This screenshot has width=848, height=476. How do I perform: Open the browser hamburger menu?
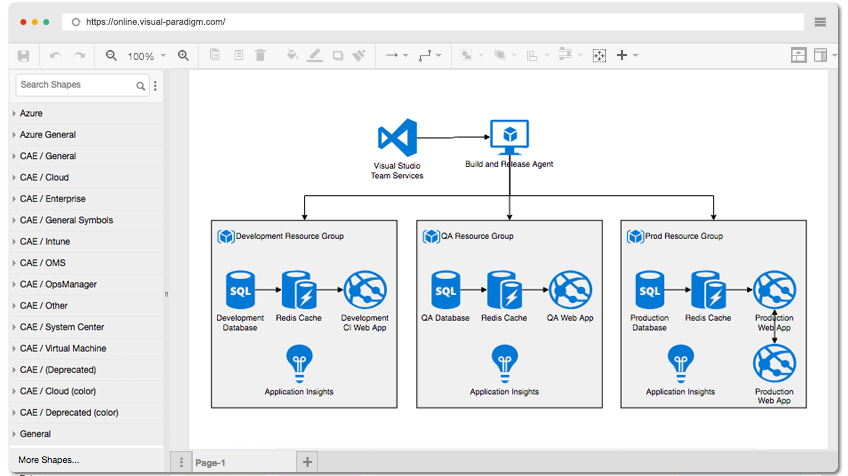820,22
